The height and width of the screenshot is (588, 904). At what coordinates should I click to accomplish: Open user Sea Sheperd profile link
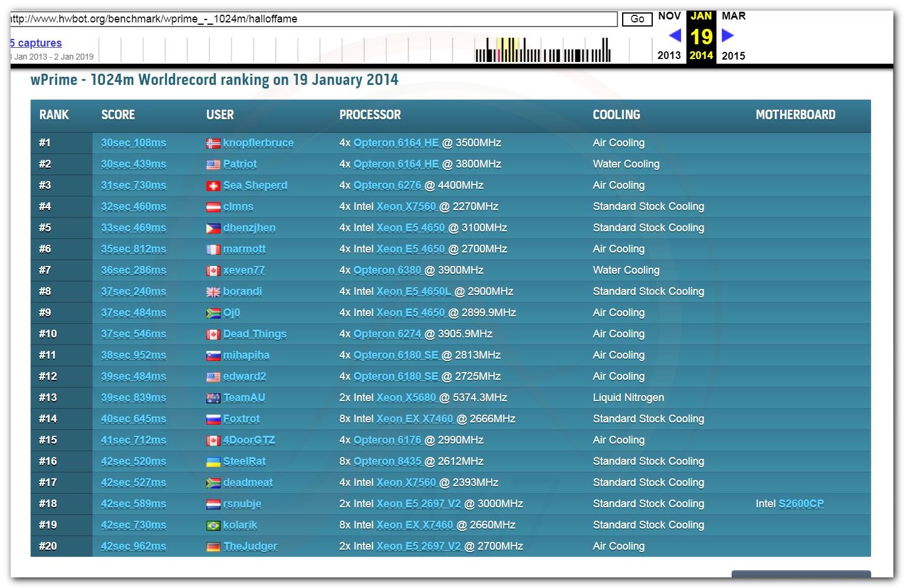(x=255, y=185)
